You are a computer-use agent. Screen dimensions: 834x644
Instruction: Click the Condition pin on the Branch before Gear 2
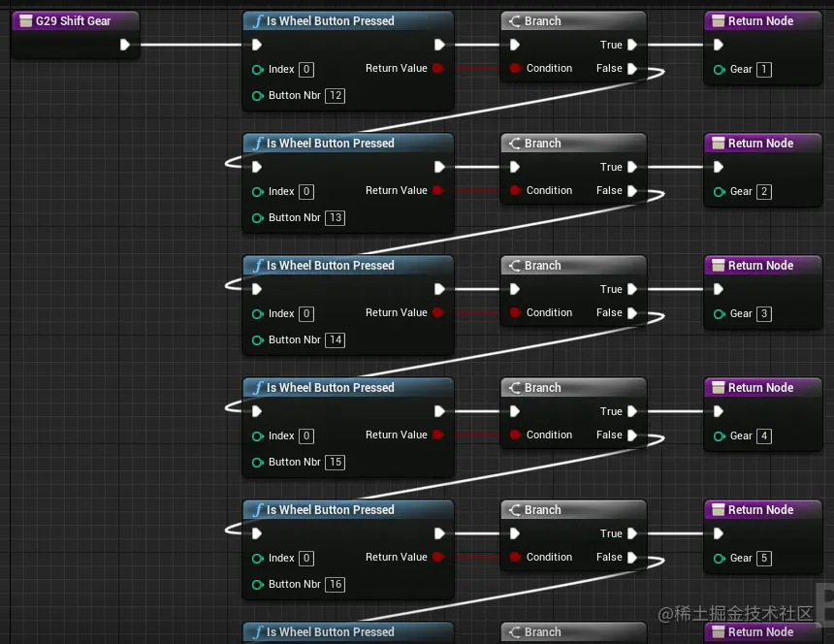tap(515, 190)
